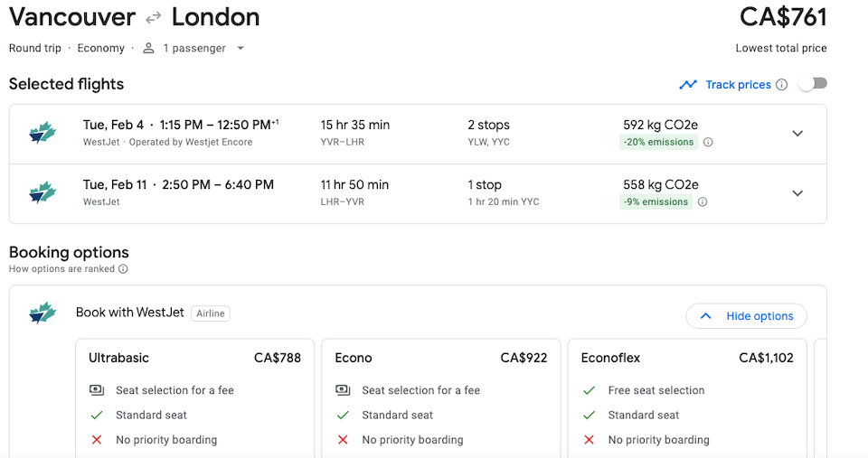Click WestJet logo on Feb 4 flight
The image size is (868, 458).
click(x=42, y=133)
